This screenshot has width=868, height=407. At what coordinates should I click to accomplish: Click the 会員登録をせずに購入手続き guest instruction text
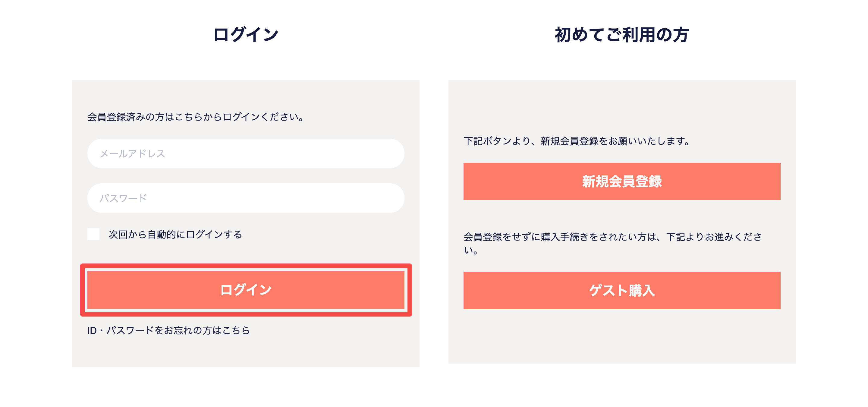pyautogui.click(x=613, y=237)
